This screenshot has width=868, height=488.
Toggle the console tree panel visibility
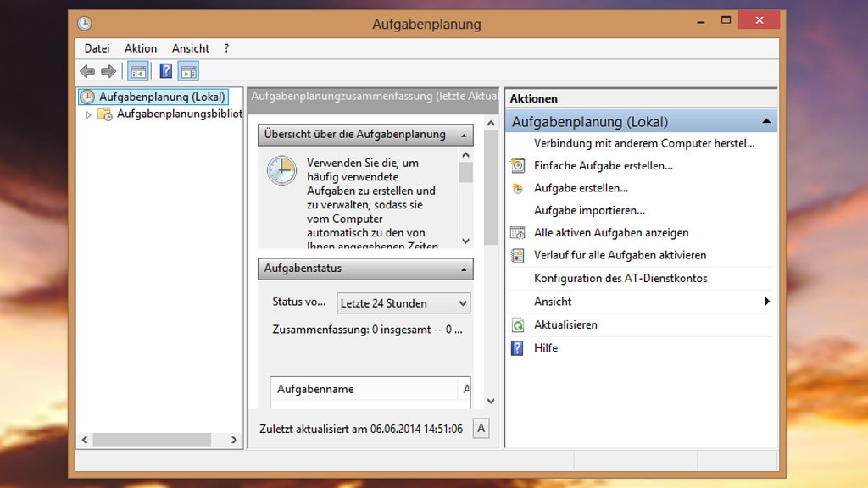click(139, 71)
